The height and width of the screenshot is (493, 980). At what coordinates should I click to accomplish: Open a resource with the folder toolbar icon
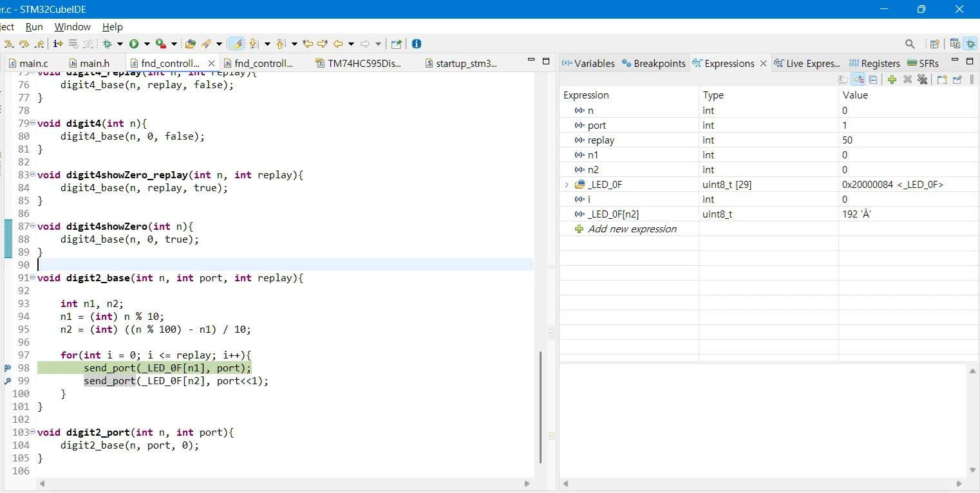(191, 44)
